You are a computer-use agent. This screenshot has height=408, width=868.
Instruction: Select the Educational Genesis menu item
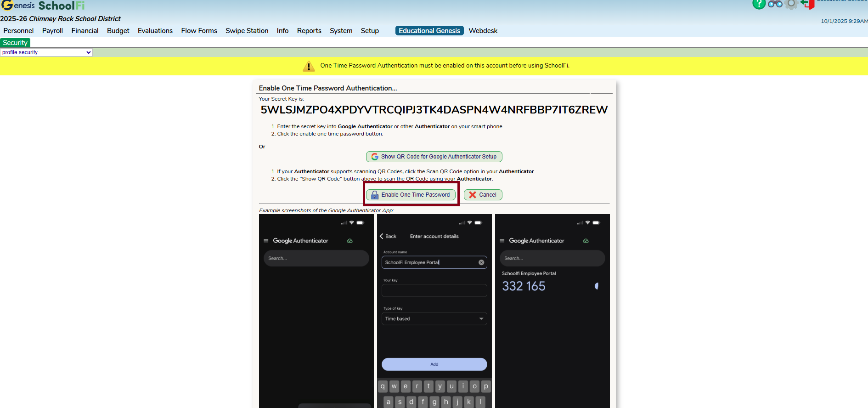[429, 31]
